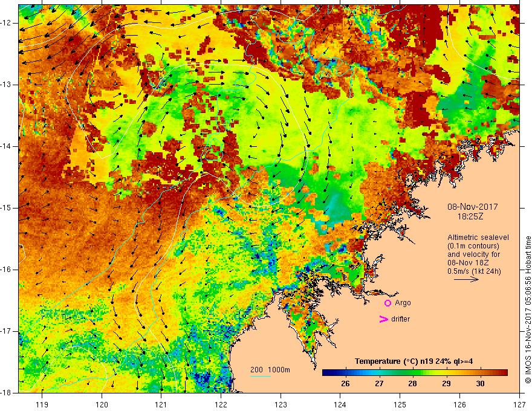The image size is (532, 411).
Task: Click the date '08-Nov-2017' text
Action: tap(472, 207)
